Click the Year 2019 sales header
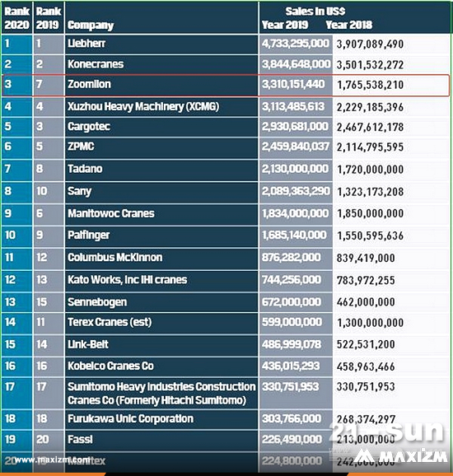The width and height of the screenshot is (453, 476). pos(285,26)
